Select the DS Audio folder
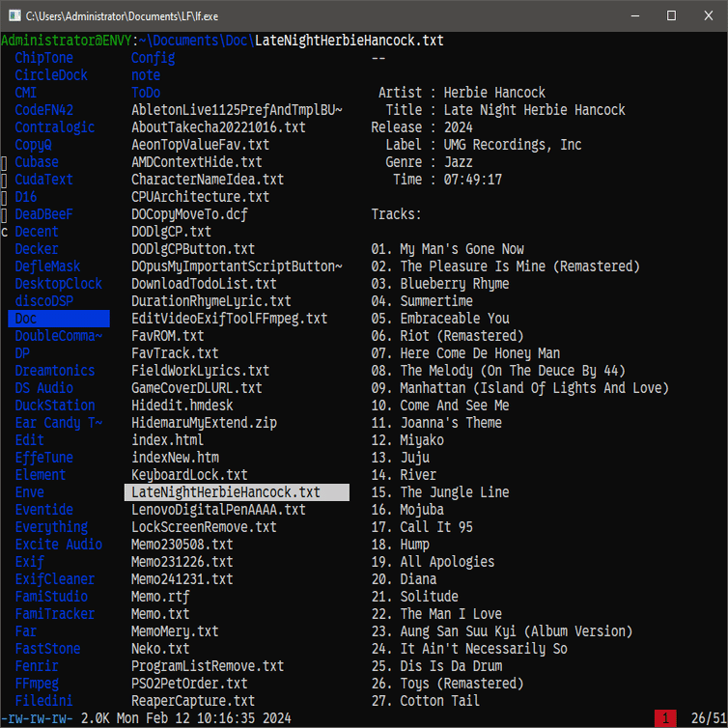Viewport: 728px width, 728px height. [x=44, y=388]
